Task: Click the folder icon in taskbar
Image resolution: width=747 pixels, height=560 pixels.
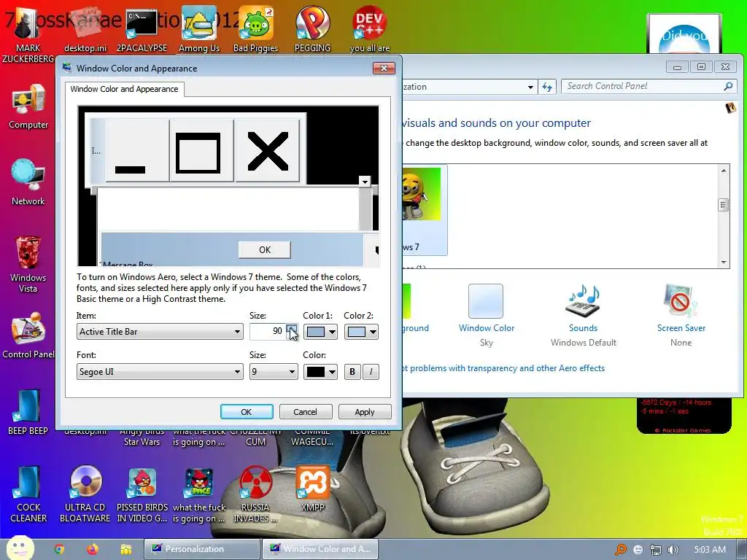Action: 126,549
